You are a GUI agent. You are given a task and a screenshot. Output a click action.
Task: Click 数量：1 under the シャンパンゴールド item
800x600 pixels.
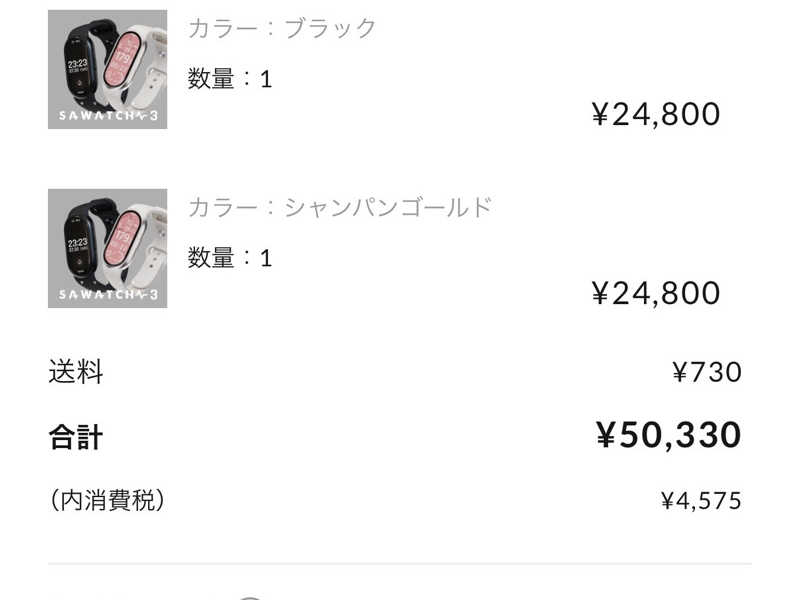[230, 258]
